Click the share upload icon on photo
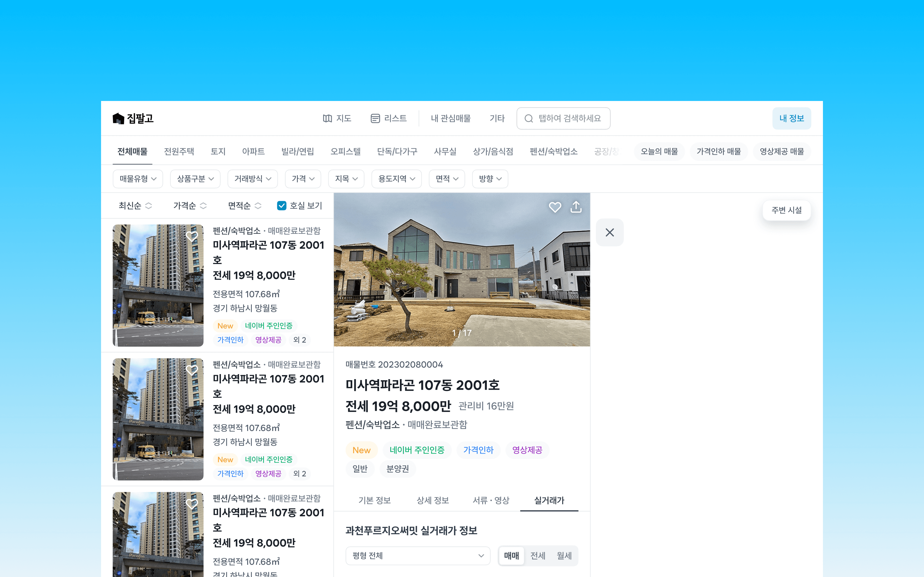 click(x=576, y=207)
